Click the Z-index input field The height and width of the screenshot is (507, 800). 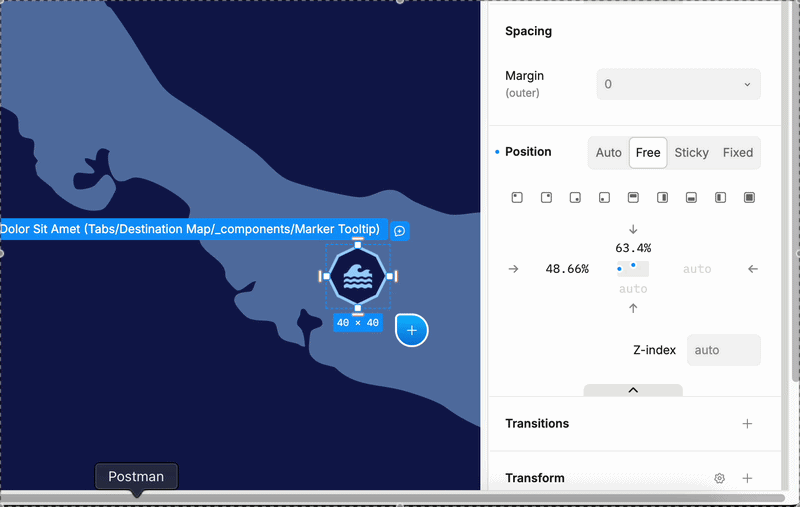[723, 350]
